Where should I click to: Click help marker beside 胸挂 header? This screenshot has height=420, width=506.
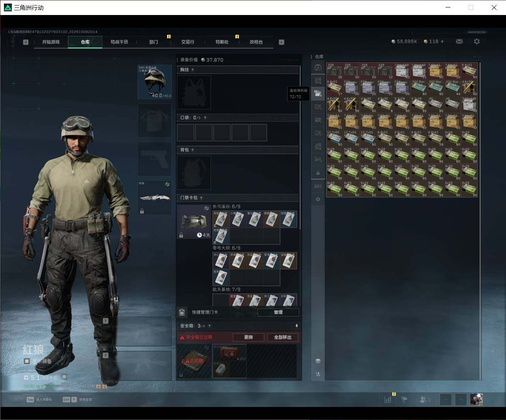click(x=192, y=70)
